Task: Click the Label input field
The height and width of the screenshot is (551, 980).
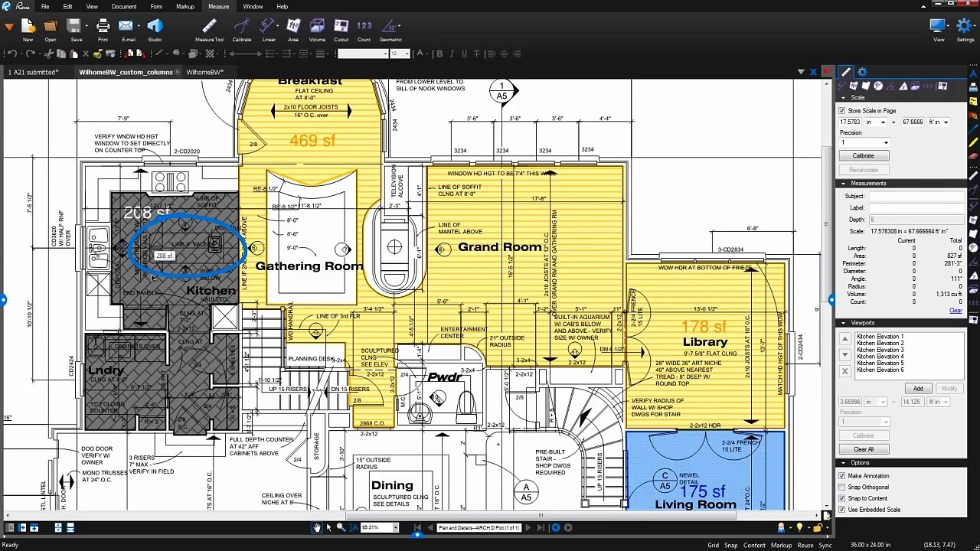Action: [917, 208]
